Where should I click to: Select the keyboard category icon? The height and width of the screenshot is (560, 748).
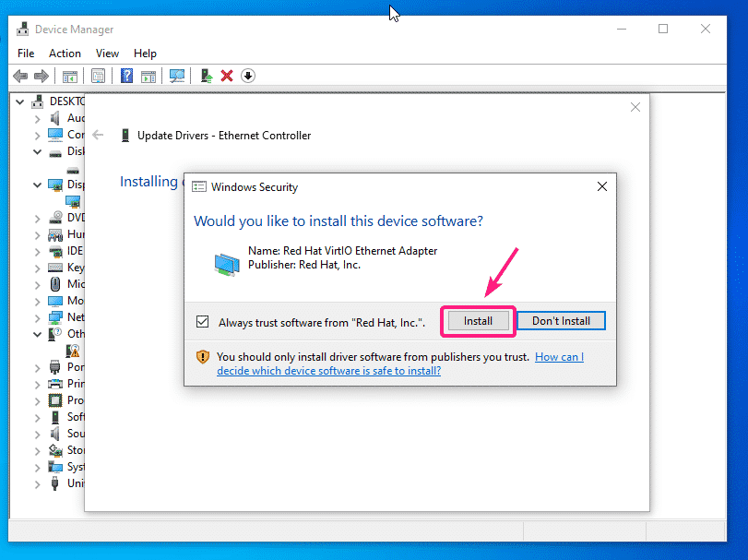55,268
